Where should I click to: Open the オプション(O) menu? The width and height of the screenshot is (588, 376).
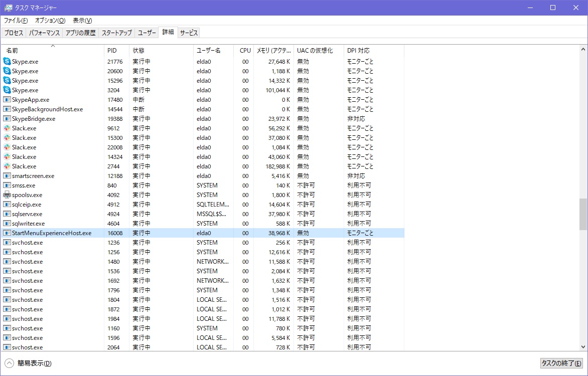(x=50, y=20)
